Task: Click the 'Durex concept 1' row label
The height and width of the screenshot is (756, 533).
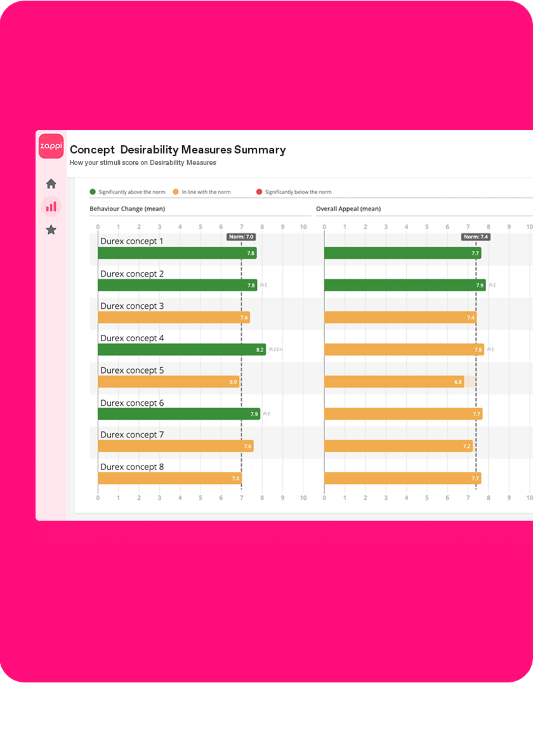Action: coord(132,241)
